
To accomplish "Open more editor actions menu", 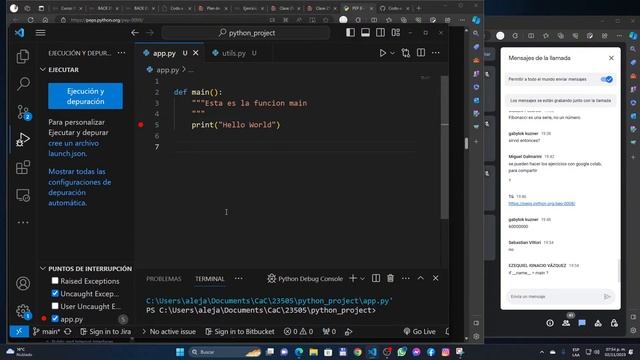I will tap(436, 53).
